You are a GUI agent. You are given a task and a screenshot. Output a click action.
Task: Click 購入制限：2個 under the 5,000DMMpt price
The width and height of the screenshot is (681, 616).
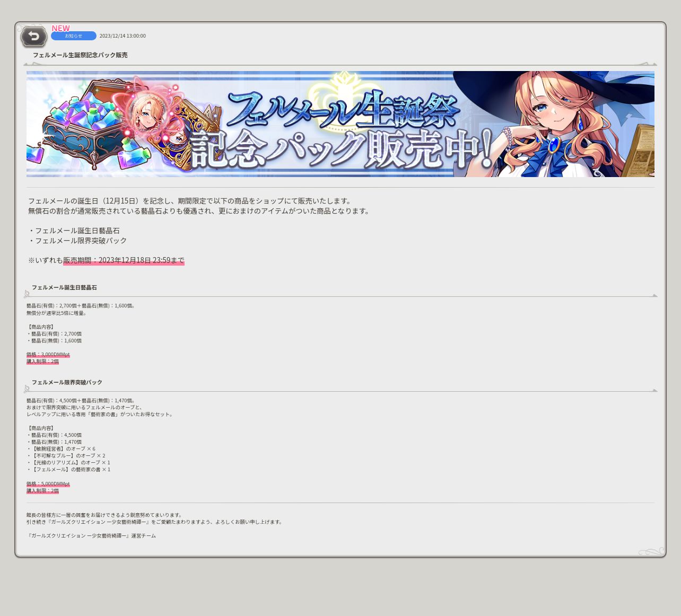pos(43,491)
